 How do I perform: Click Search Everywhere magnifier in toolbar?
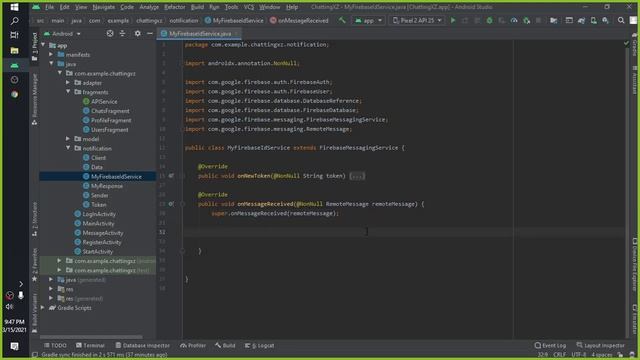pos(621,20)
